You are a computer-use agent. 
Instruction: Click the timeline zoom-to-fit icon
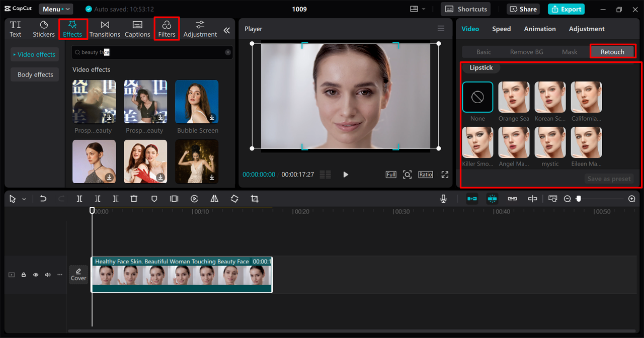coord(553,199)
